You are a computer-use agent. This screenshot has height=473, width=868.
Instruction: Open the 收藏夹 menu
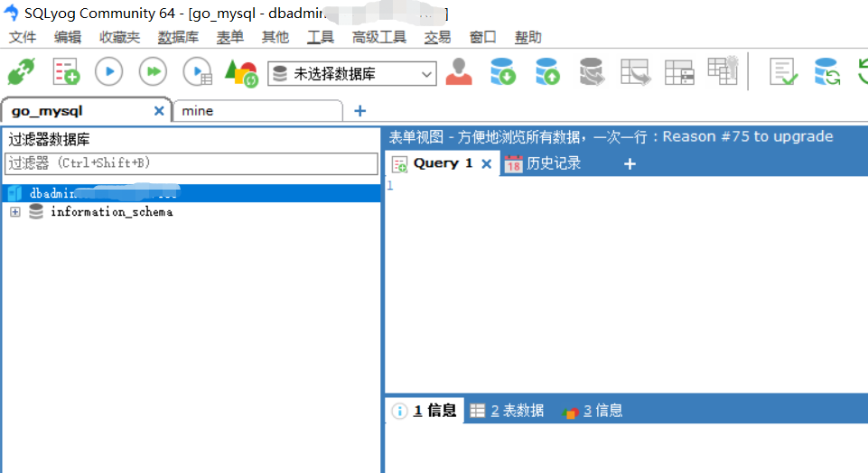coord(119,37)
